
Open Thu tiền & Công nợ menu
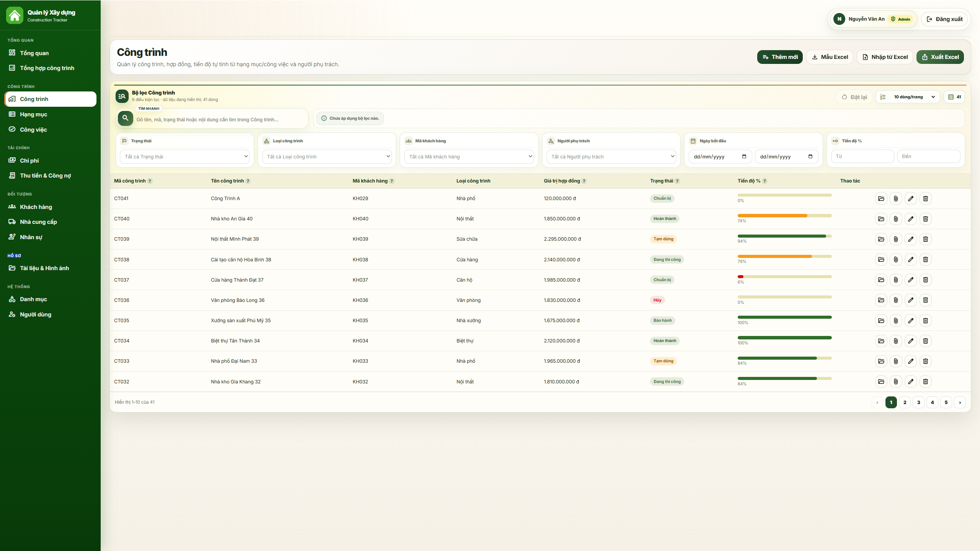pos(50,176)
